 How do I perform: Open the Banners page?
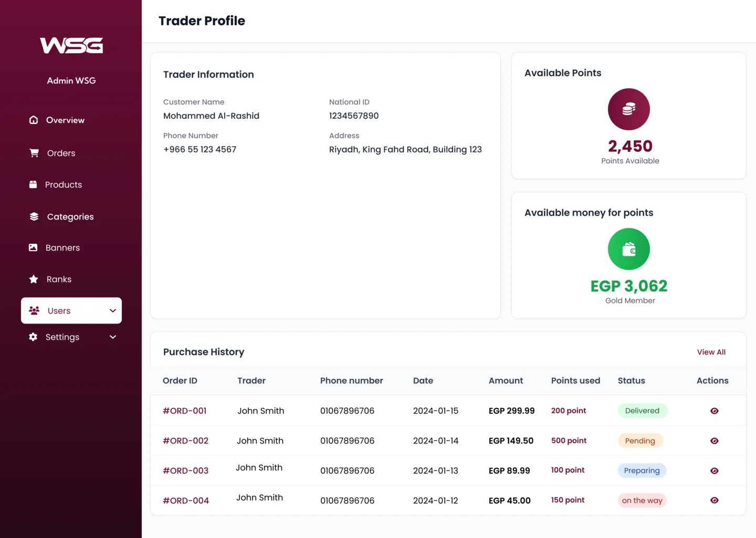coord(62,247)
